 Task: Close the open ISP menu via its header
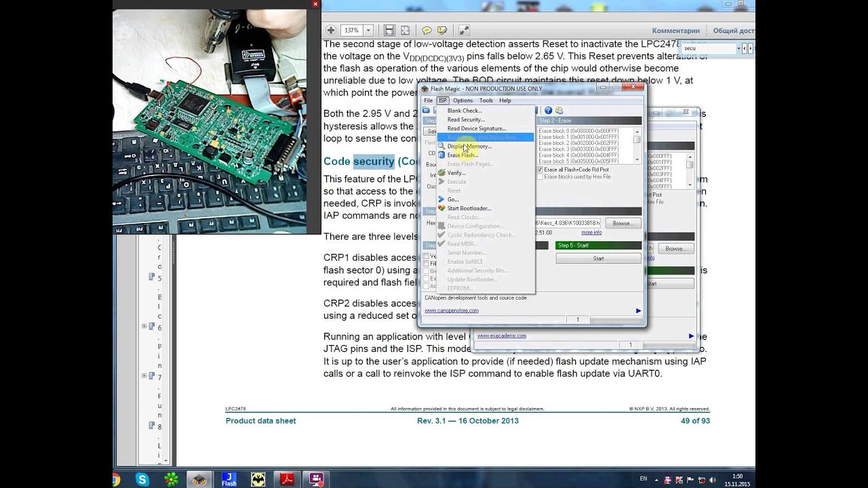[x=443, y=100]
